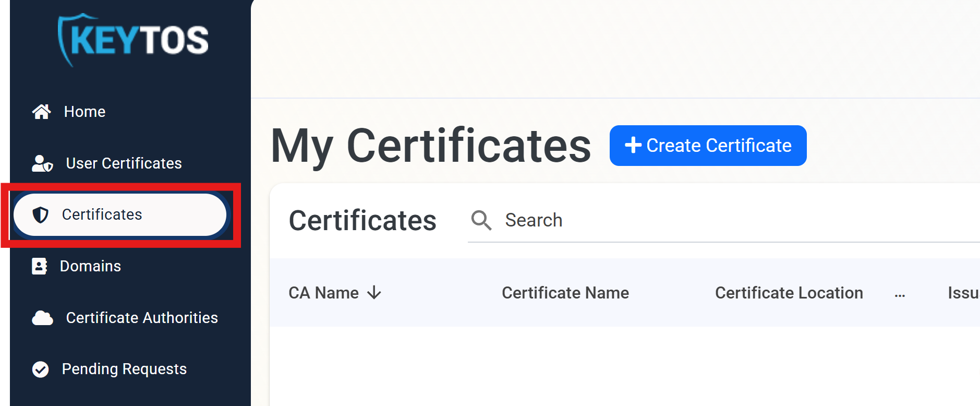Go to the Domains page
This screenshot has height=406, width=980.
click(x=90, y=266)
